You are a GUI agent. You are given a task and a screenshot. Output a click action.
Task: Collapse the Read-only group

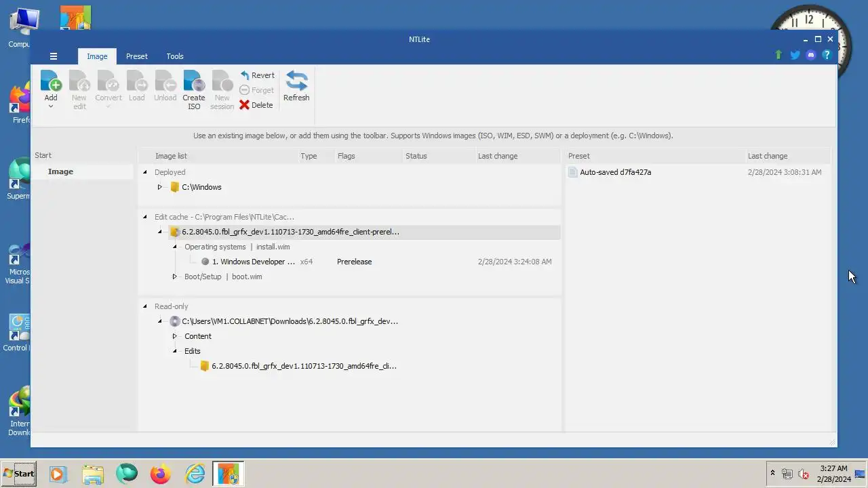click(144, 306)
